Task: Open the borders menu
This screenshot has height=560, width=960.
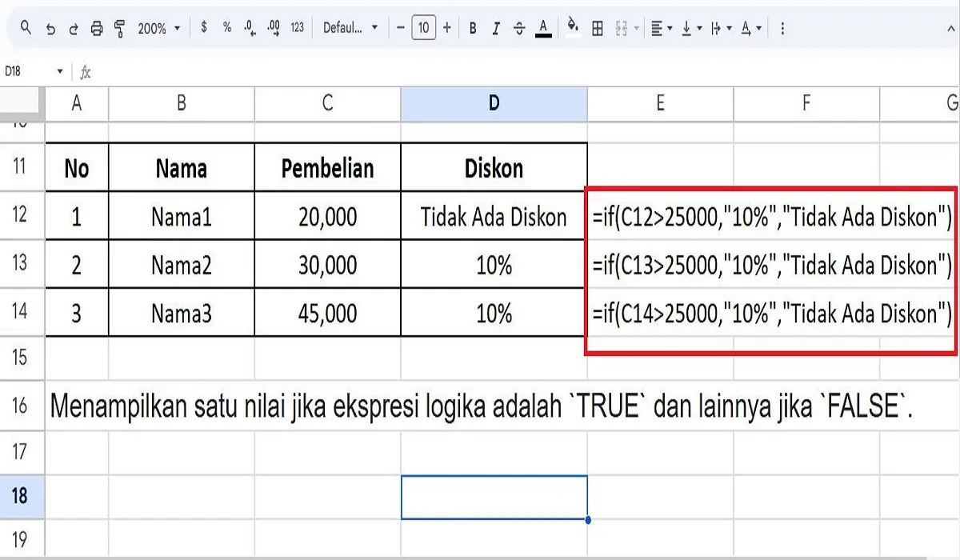Action: (597, 28)
